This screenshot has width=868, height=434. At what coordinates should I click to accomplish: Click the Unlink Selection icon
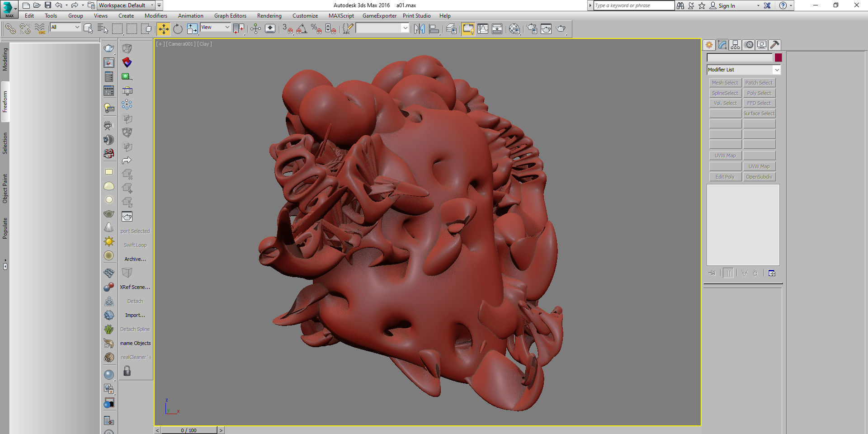tap(25, 29)
